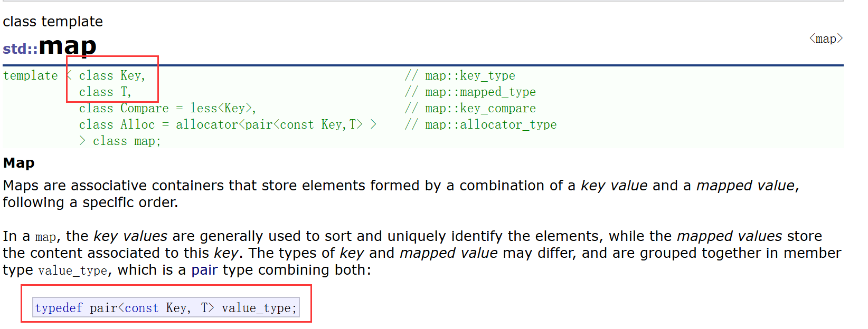Click the 'std::' namespace prefix
Viewport: 868px width, 329px height.
(20, 49)
